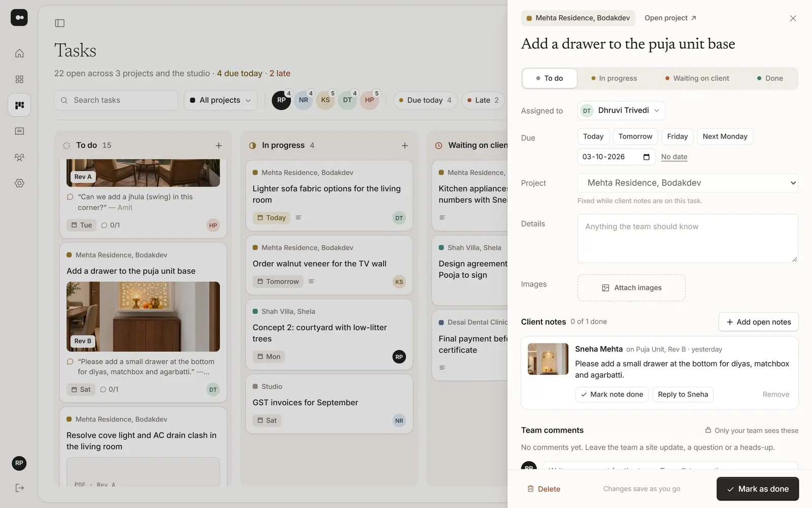This screenshot has width=812, height=508.
Task: Open the team people icon in sidebar
Action: (x=19, y=157)
